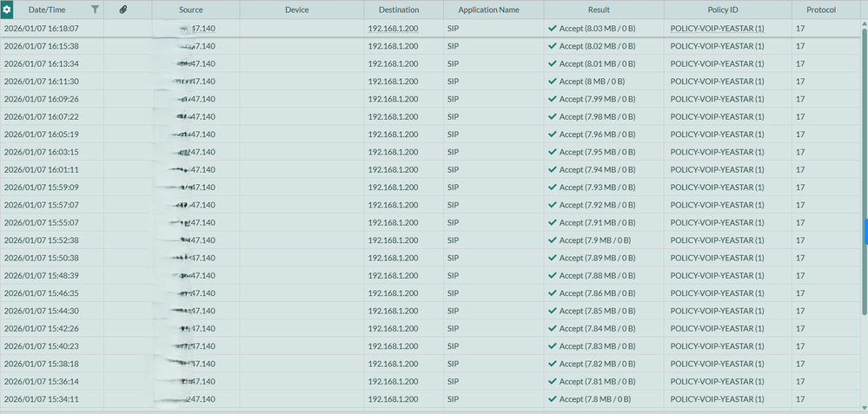Open POLICY-VOIP-YEASTAR link in 16:18:07 row
This screenshot has height=414, width=868.
(x=717, y=28)
